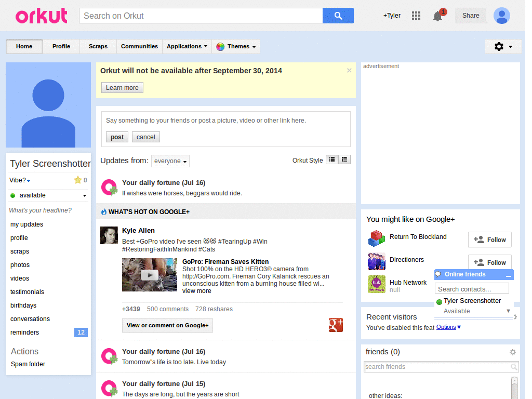Viewport: 532px width, 399px height.
Task: Open the Google apps grid icon
Action: 416,16
